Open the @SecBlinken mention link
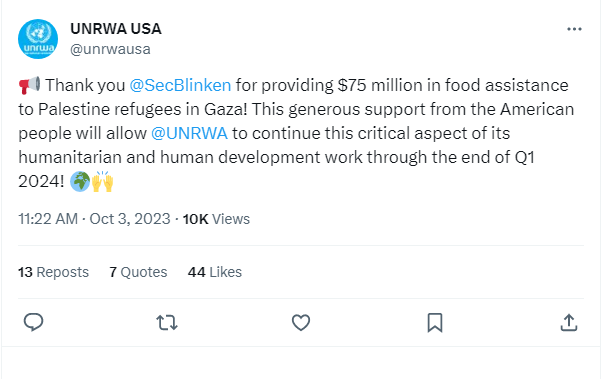 (180, 85)
